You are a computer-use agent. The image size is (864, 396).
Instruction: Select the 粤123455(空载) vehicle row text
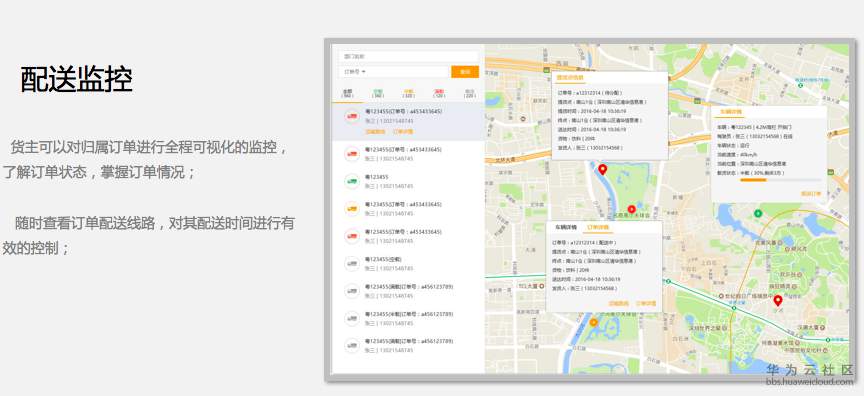(x=383, y=259)
